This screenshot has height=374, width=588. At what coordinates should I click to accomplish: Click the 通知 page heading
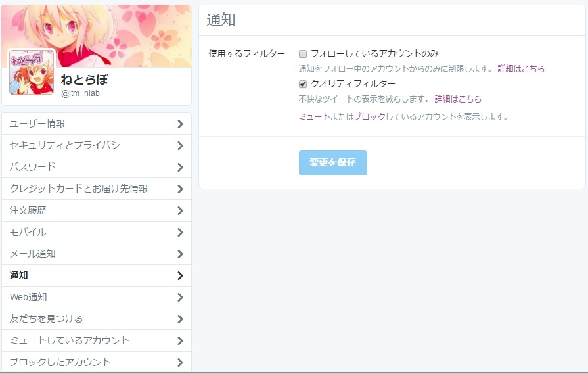tap(221, 20)
